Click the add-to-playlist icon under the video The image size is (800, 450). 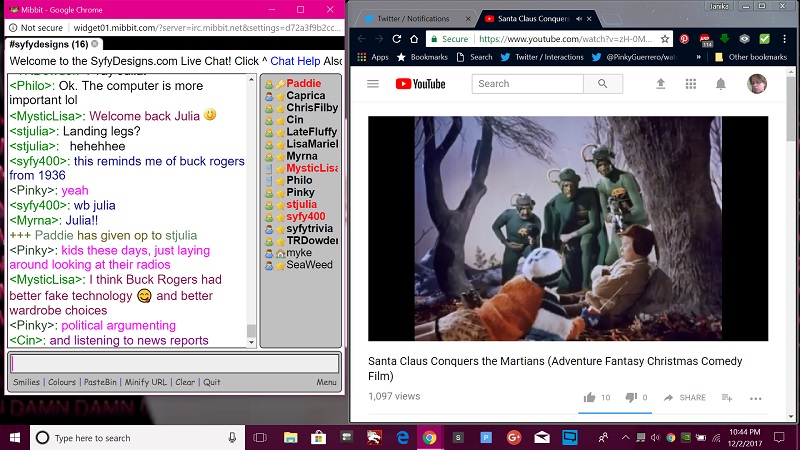click(727, 397)
